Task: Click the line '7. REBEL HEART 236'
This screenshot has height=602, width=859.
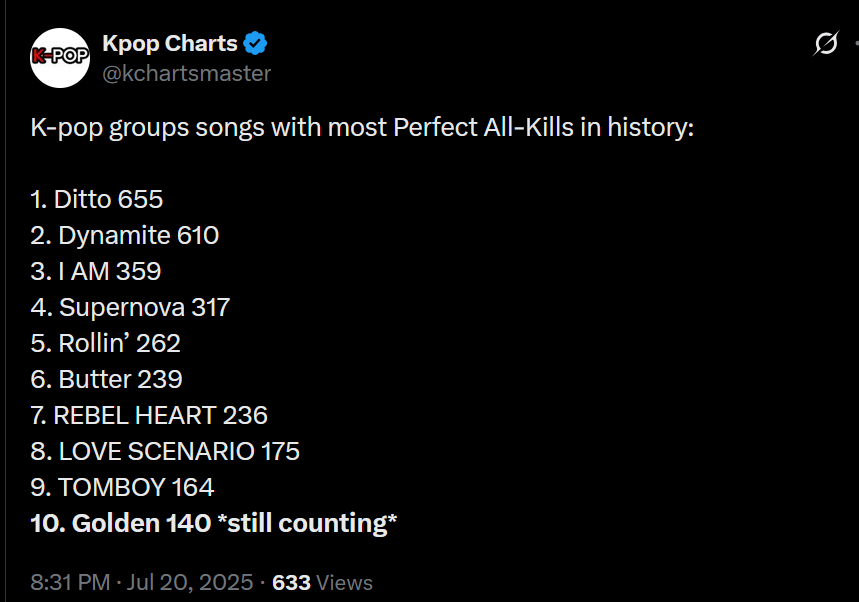Action: [149, 415]
